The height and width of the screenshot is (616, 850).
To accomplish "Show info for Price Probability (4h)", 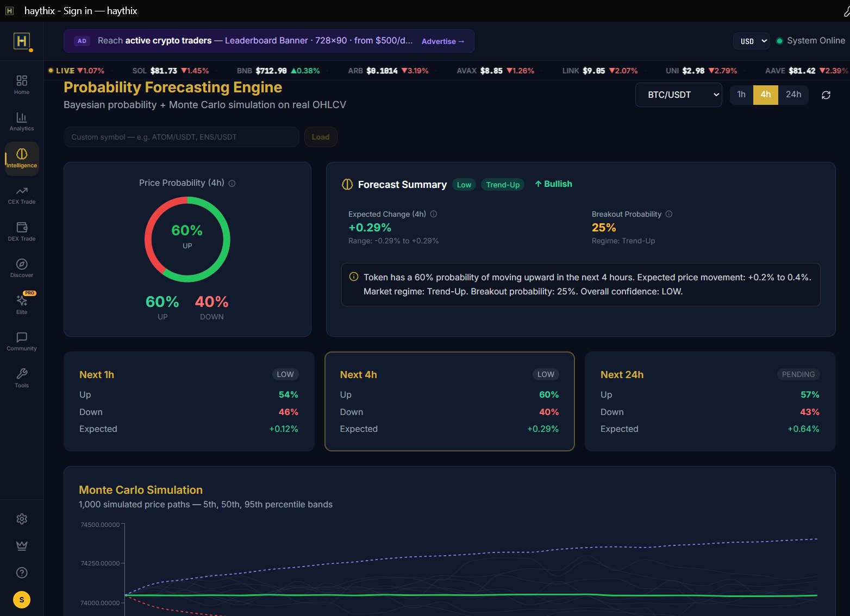I will point(232,184).
